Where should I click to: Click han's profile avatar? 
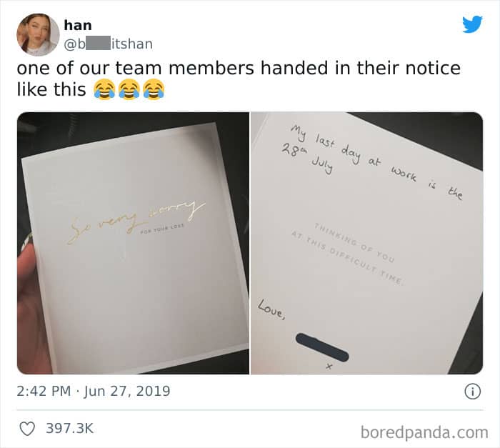tap(38, 34)
